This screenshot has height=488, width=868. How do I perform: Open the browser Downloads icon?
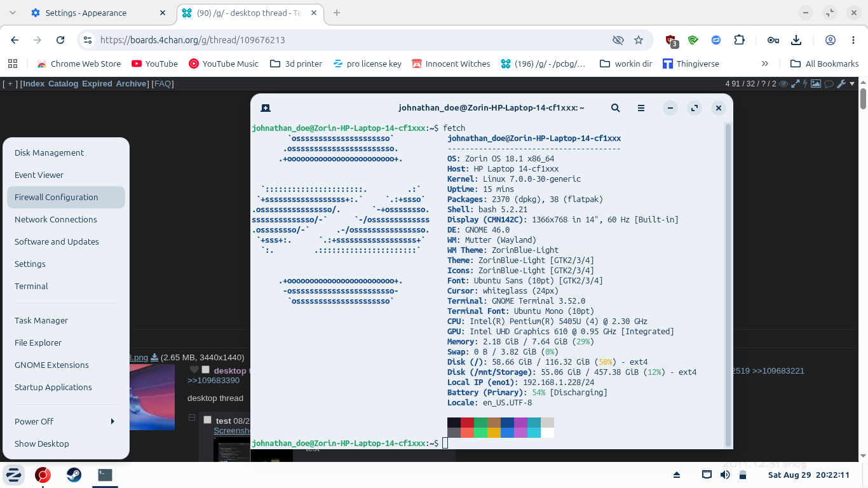(x=796, y=40)
